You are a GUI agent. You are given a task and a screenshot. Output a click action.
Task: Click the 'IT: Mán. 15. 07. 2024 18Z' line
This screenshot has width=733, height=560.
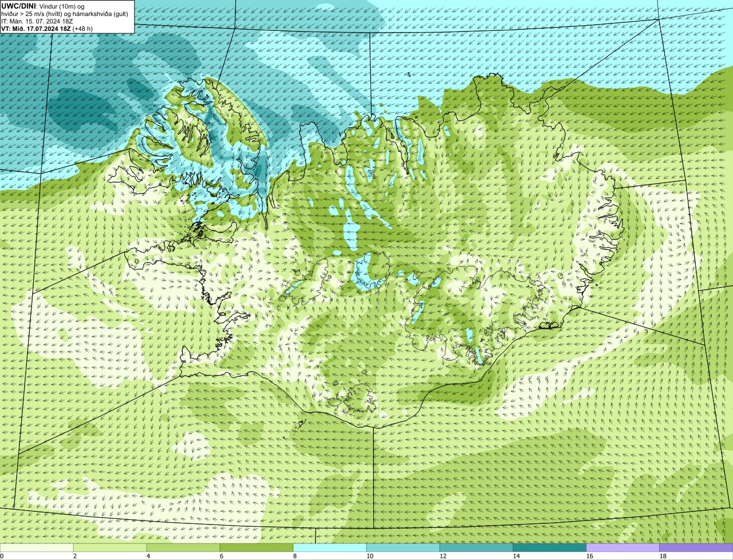(x=37, y=21)
